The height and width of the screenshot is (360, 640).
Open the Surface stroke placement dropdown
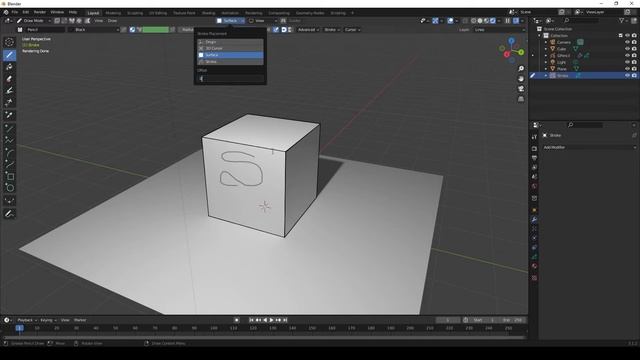click(230, 20)
